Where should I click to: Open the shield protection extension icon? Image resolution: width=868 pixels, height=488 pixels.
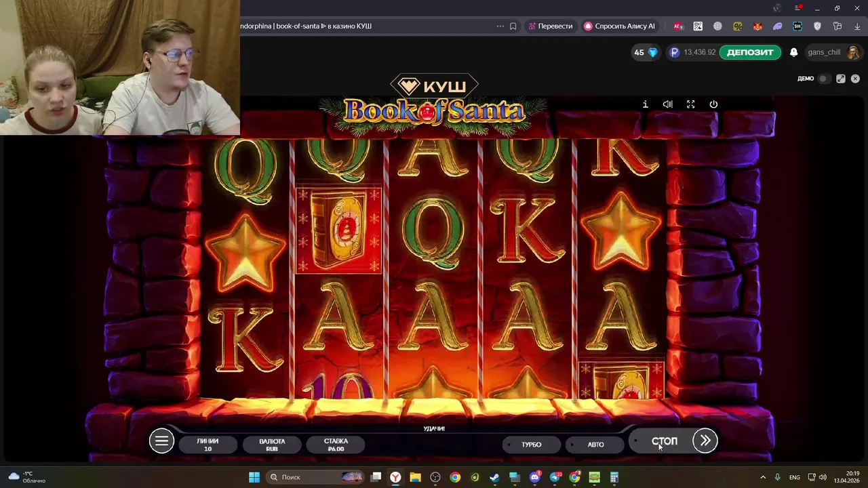click(817, 26)
